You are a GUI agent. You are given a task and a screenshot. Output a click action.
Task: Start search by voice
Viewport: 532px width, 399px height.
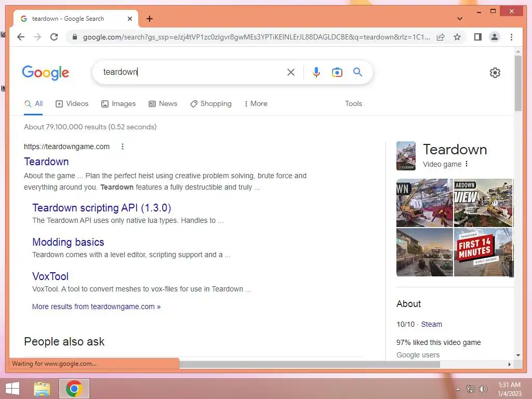(x=316, y=72)
